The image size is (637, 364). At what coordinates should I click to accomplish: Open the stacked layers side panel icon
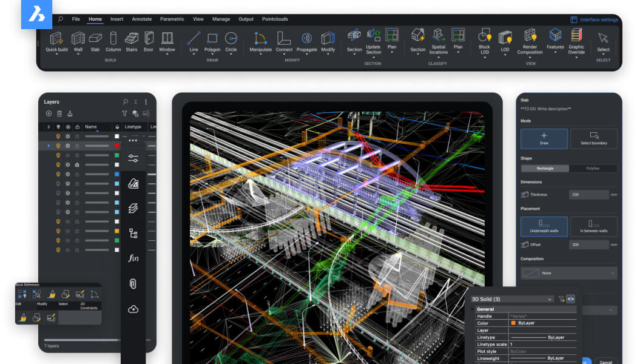click(x=133, y=209)
